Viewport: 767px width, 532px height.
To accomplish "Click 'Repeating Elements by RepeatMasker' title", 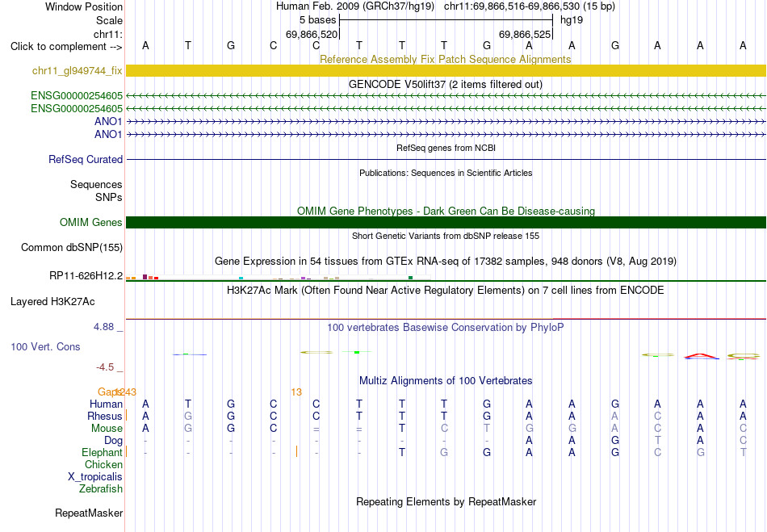I will [446, 501].
